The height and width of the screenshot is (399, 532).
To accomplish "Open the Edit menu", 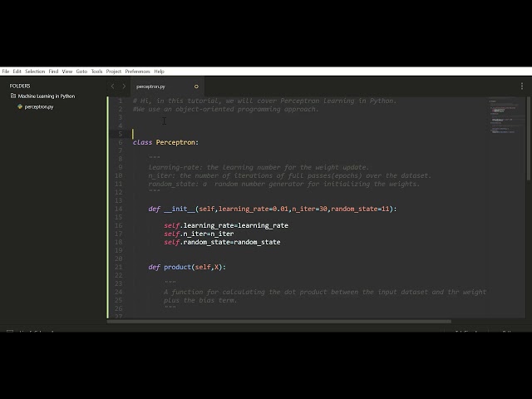I will pos(17,71).
